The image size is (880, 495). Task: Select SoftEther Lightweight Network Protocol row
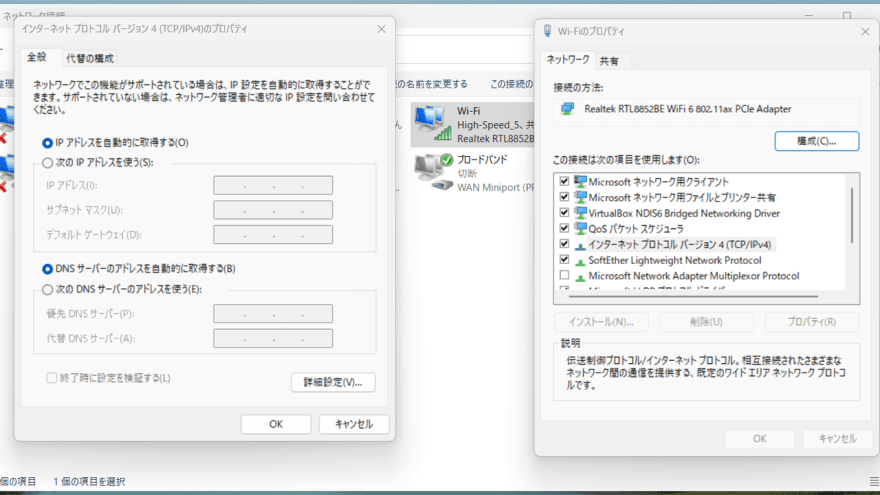click(x=675, y=260)
